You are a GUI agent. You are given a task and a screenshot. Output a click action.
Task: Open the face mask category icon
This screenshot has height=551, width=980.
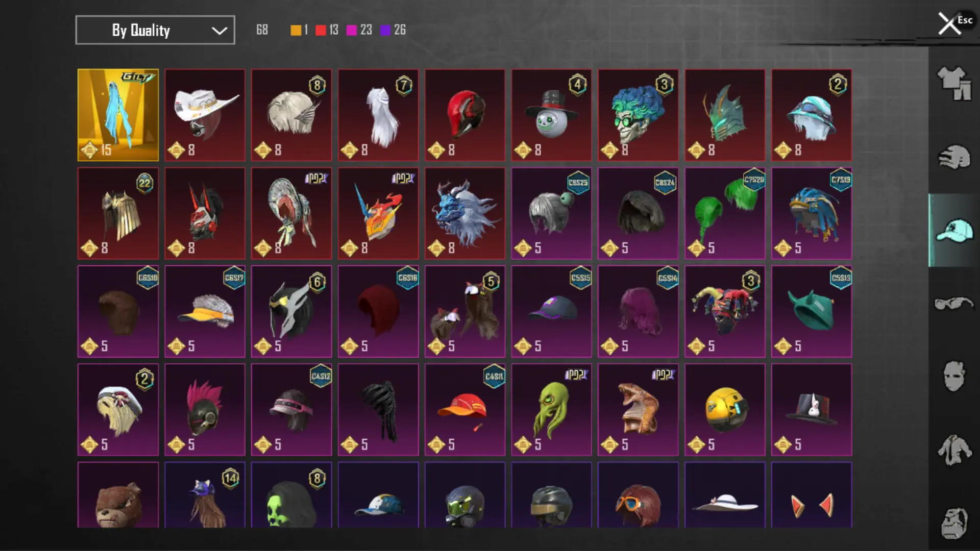click(x=954, y=377)
